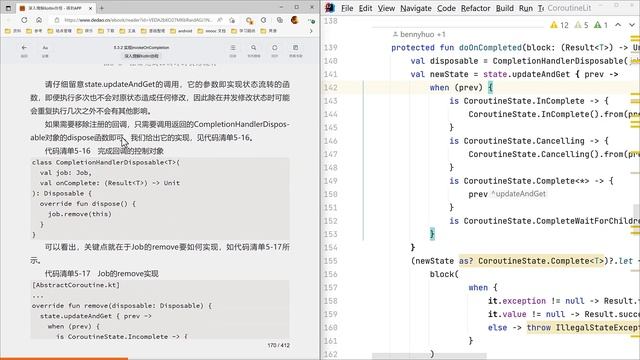
Task: Click the '^updateAndGet' inlay hint
Action: point(518,194)
